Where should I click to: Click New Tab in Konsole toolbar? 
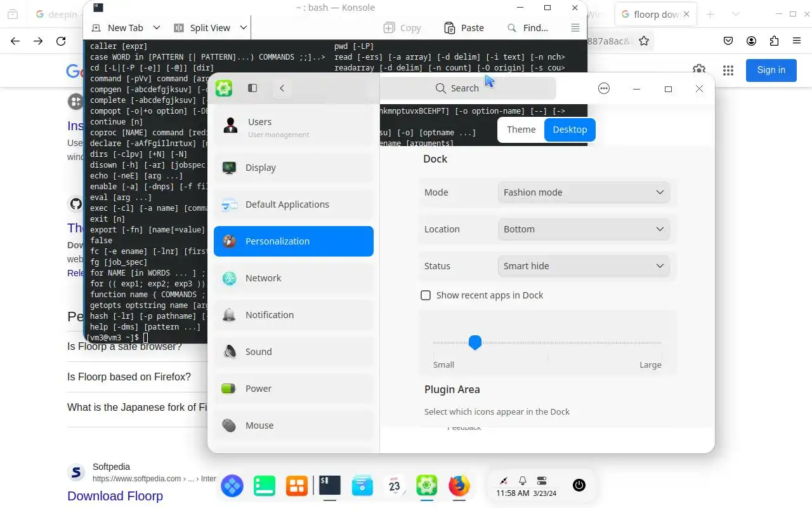118,28
